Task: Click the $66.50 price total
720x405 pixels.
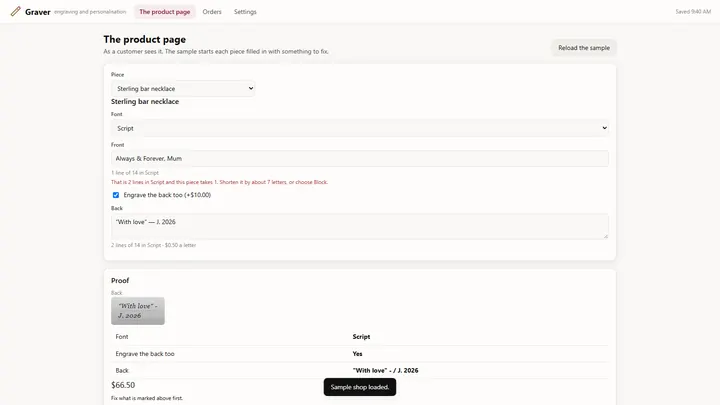Action: (x=123, y=385)
